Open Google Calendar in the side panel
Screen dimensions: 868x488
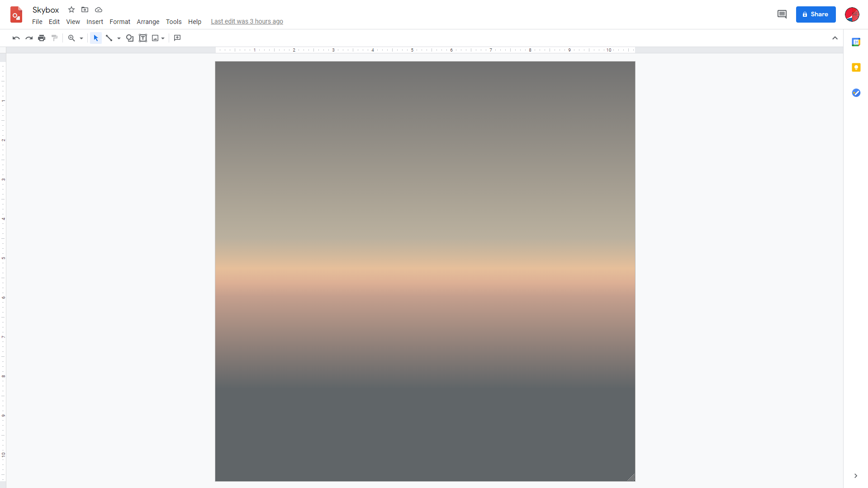pos(856,42)
